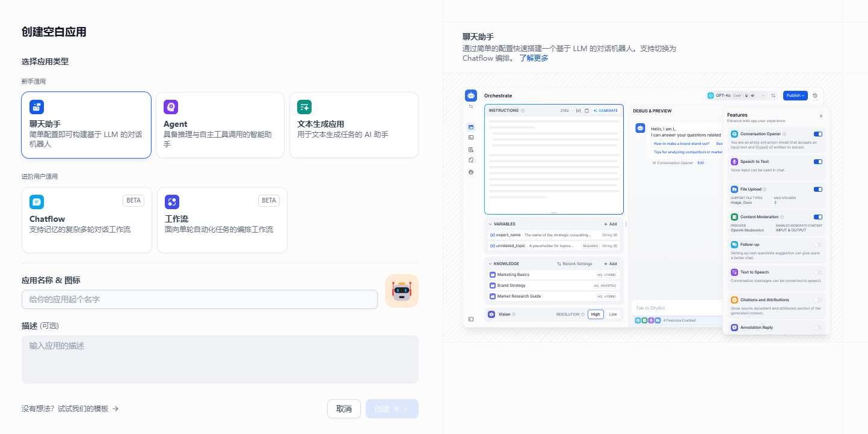Click the CHAT badge beside GPT-4o
Viewport: 868px width, 434px height.
(738, 95)
